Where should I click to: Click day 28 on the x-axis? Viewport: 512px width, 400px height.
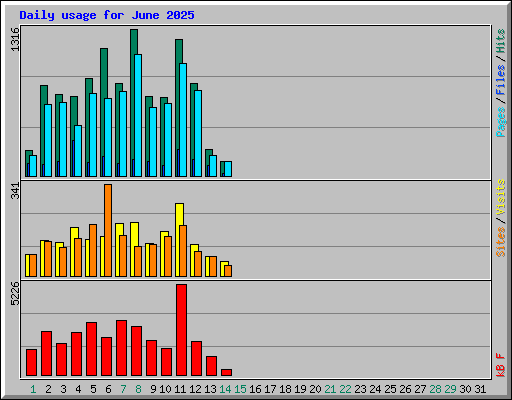(x=435, y=389)
